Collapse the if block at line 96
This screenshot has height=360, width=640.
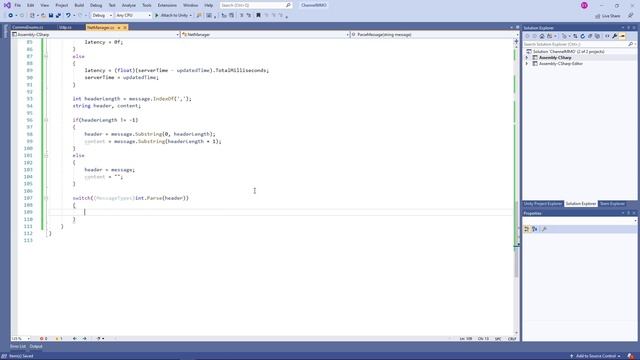point(46,120)
